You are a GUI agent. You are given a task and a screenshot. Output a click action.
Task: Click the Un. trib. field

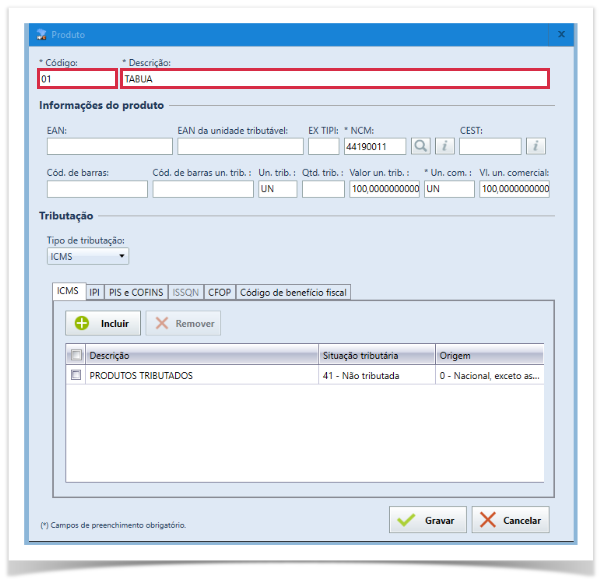pyautogui.click(x=278, y=189)
